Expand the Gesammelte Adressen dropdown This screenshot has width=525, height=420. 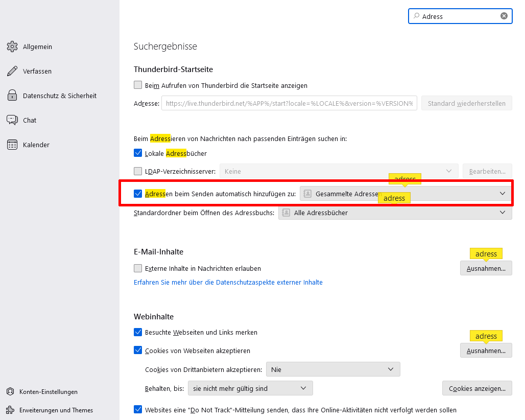click(x=405, y=194)
